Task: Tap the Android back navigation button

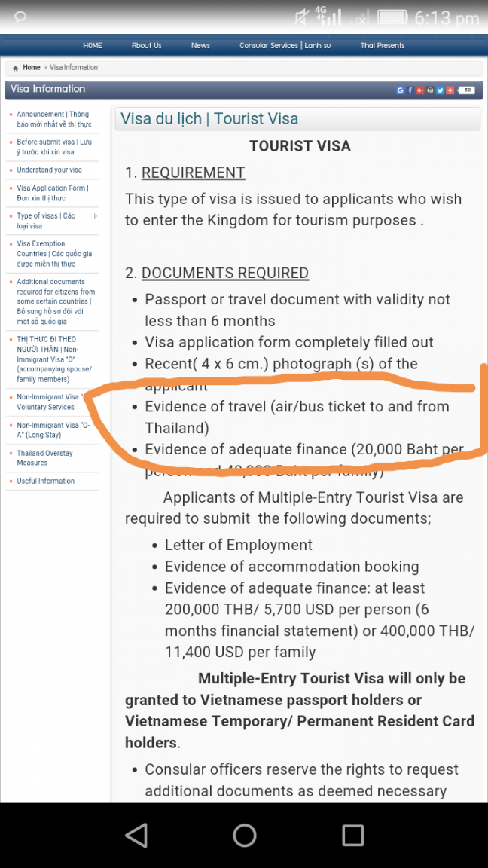Action: pos(136,835)
